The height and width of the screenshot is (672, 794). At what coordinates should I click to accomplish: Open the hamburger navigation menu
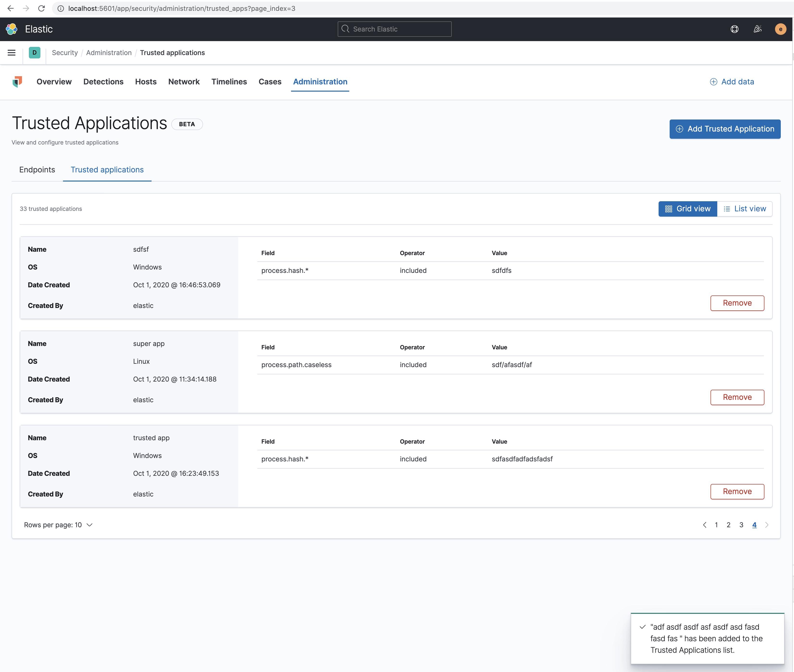[12, 53]
